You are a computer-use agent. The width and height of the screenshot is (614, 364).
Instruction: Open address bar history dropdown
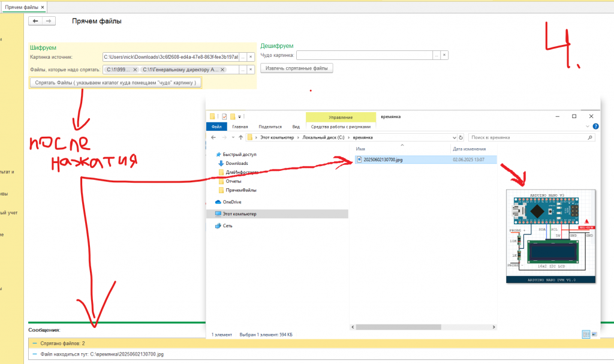coord(455,137)
